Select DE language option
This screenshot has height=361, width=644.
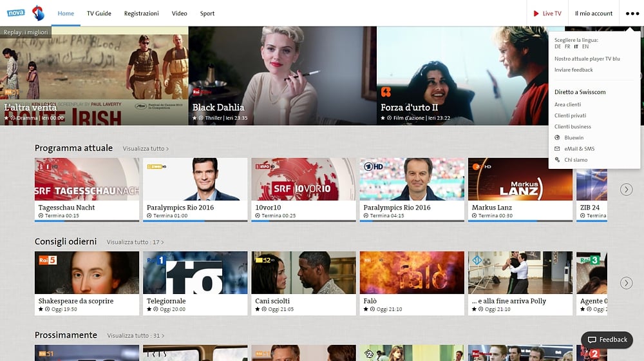click(x=557, y=46)
